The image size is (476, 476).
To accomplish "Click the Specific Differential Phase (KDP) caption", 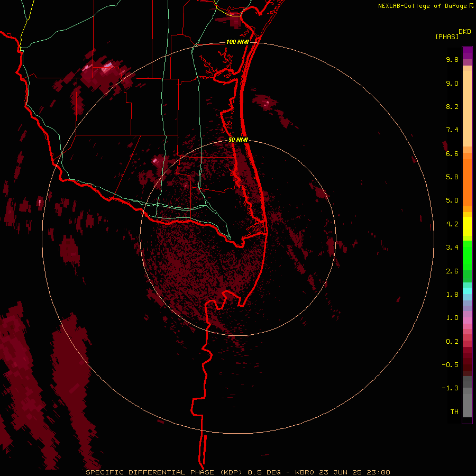I will (x=165, y=472).
